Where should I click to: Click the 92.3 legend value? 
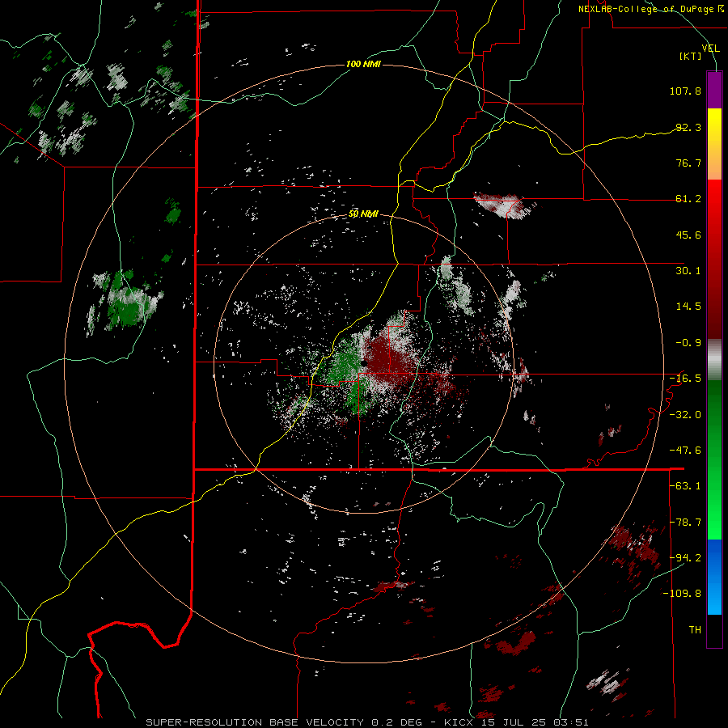[688, 127]
